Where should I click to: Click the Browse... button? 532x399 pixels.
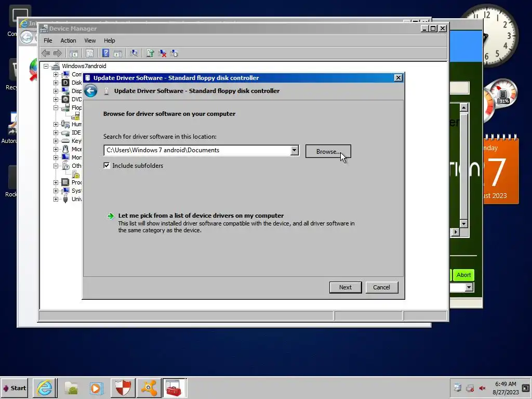point(328,151)
